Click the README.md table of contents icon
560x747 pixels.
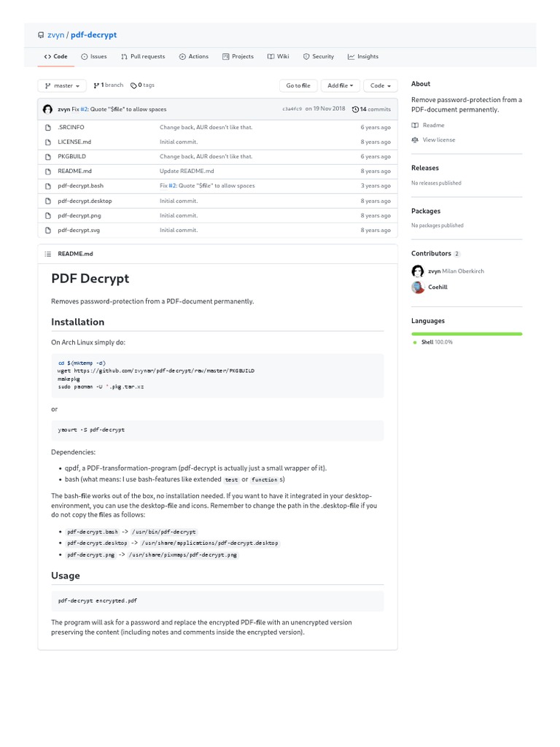48,254
